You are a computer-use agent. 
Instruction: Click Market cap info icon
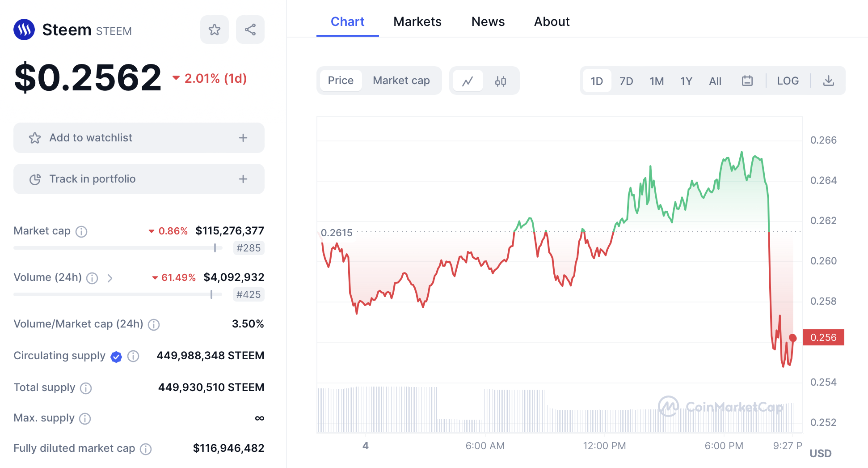(81, 231)
